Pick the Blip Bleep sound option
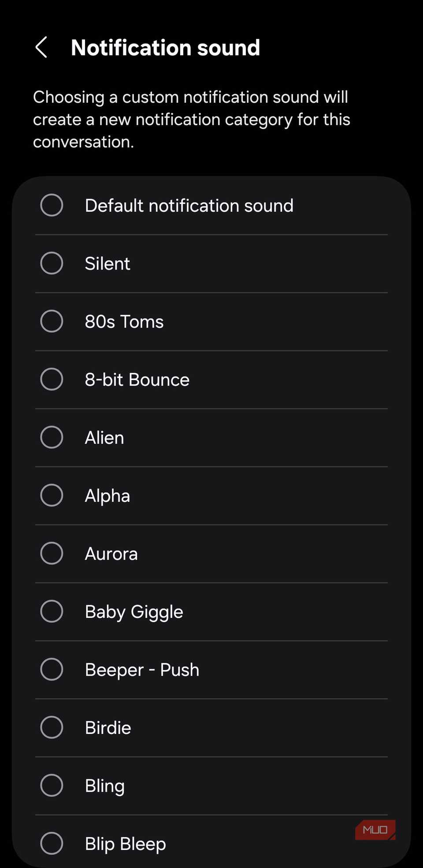This screenshot has width=423, height=868. pyautogui.click(x=52, y=843)
